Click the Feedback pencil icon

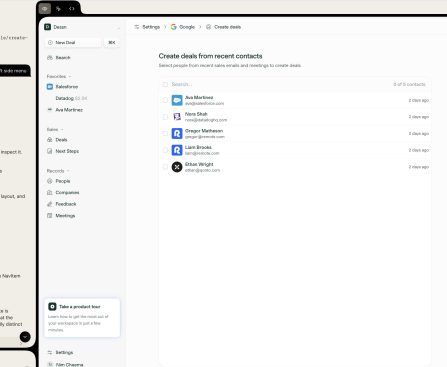click(x=50, y=204)
